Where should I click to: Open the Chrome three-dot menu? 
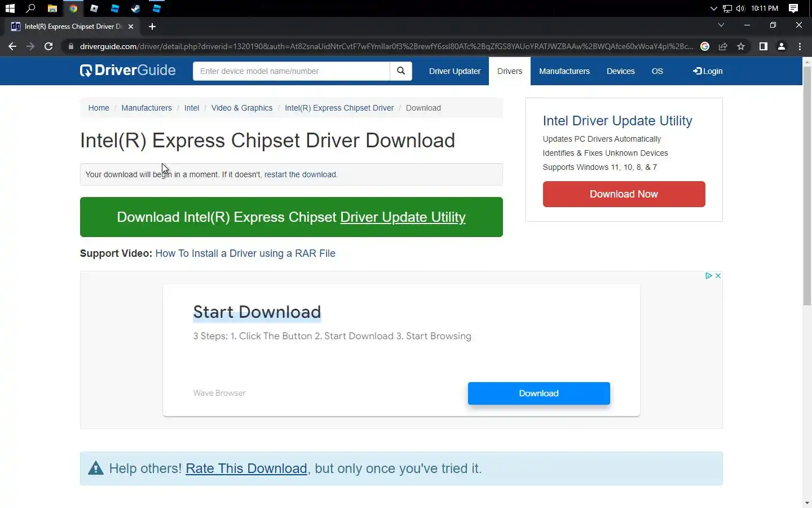click(800, 46)
